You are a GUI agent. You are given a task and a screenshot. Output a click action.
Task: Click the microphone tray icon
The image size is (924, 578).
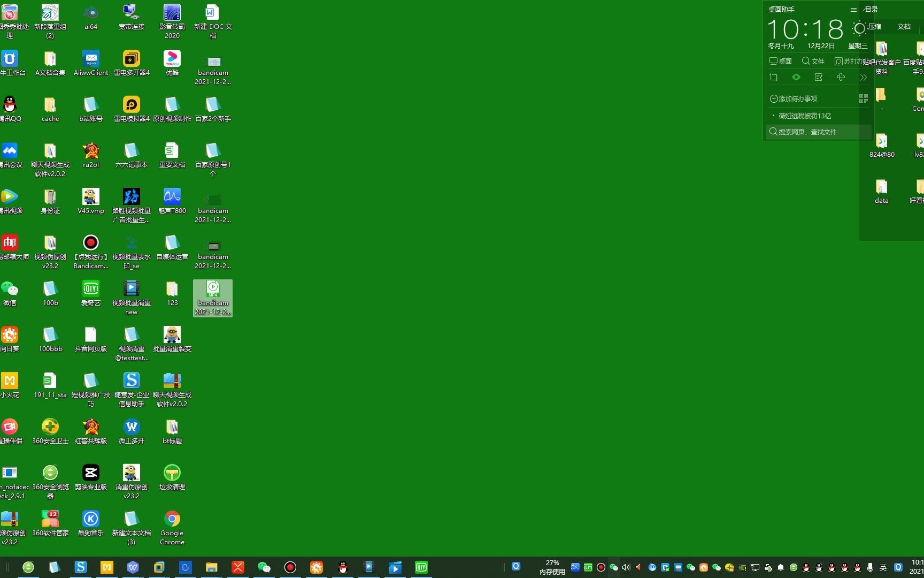[870, 567]
